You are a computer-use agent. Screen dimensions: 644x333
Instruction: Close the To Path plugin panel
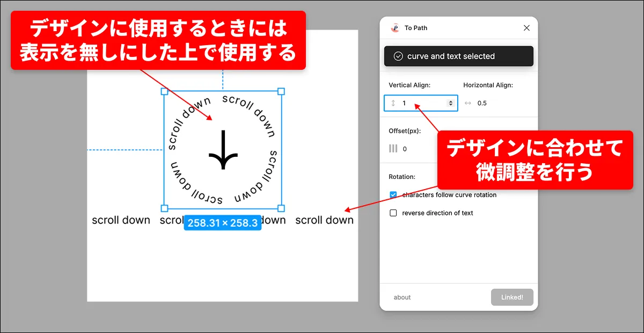click(x=526, y=28)
